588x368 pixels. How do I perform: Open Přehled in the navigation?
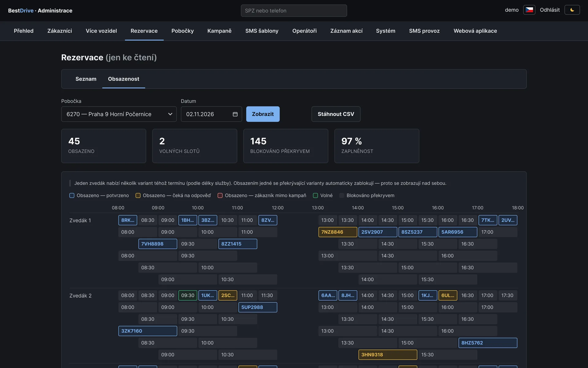(x=24, y=31)
